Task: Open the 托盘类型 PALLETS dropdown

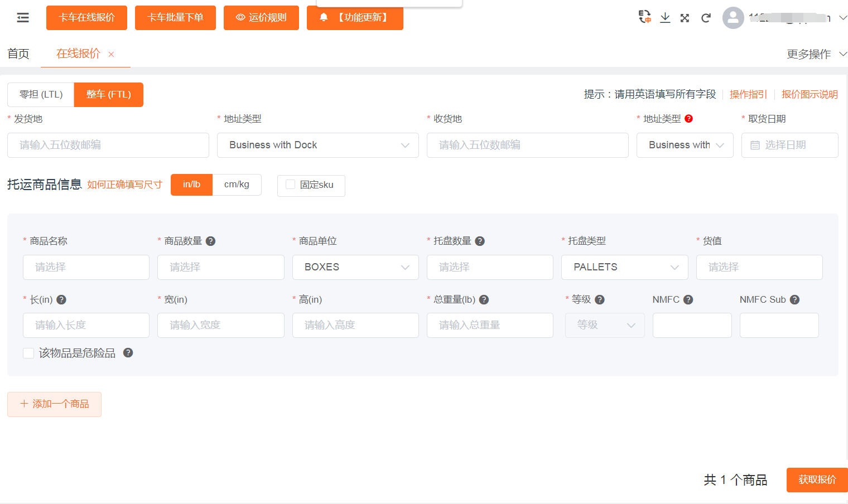Action: 624,267
